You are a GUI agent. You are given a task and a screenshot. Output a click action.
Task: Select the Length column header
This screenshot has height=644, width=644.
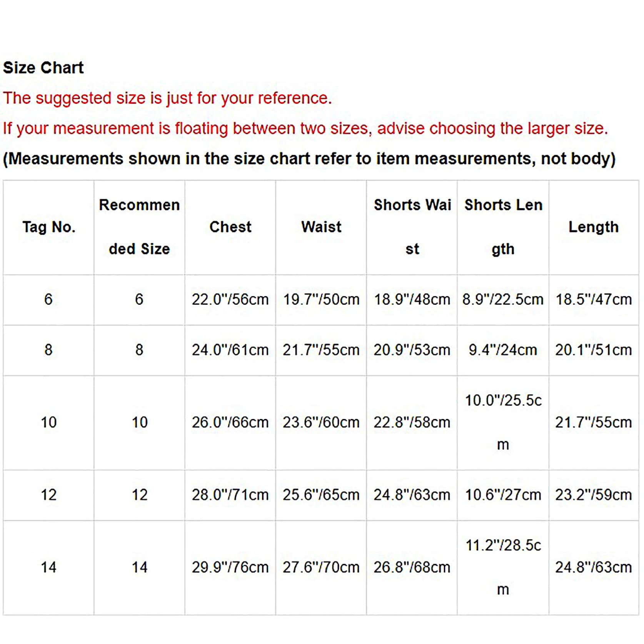tap(594, 227)
